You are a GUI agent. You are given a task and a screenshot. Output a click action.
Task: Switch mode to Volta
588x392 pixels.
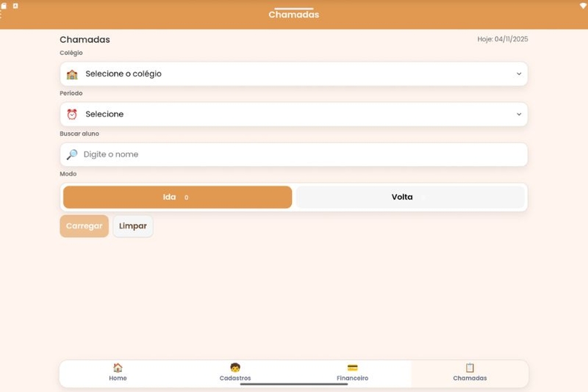tap(410, 197)
